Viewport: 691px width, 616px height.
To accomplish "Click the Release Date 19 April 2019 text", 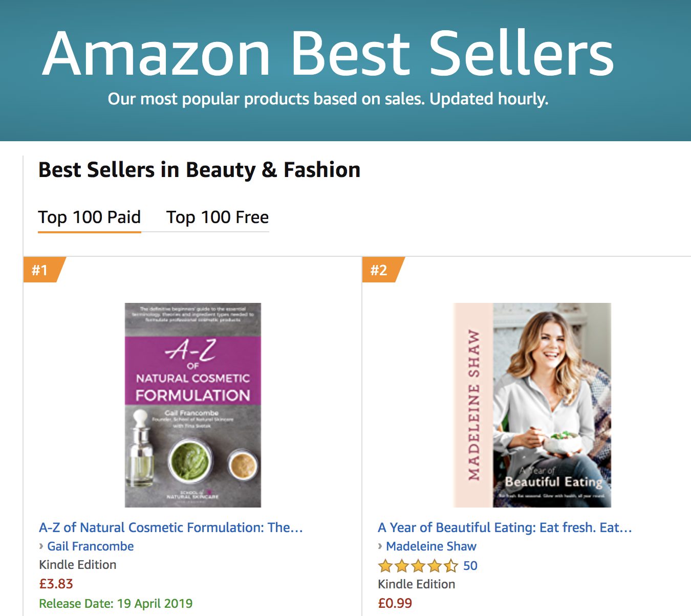I will (x=116, y=604).
